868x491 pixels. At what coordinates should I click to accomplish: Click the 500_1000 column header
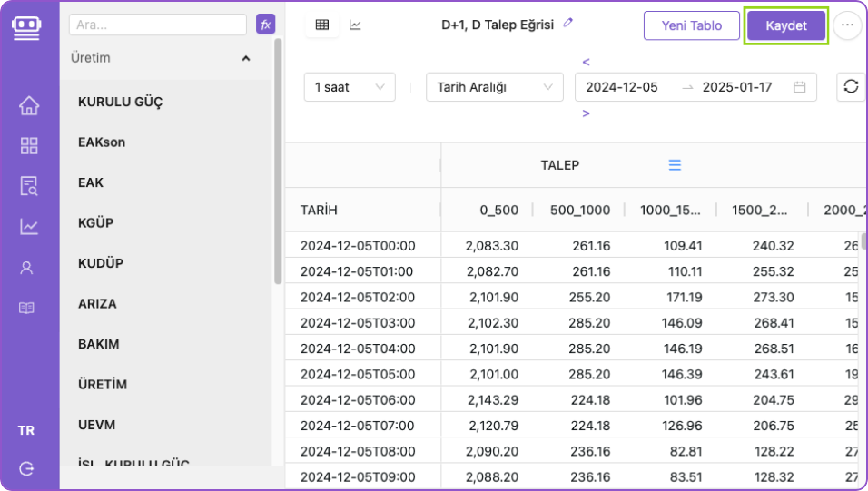pos(579,210)
